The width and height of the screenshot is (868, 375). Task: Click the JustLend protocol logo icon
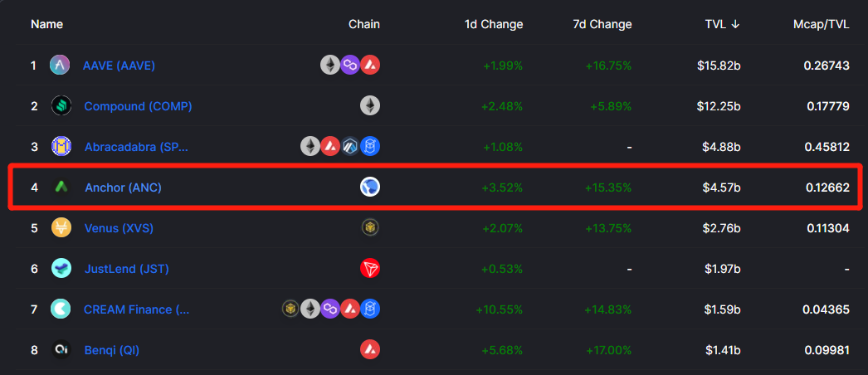(61, 268)
